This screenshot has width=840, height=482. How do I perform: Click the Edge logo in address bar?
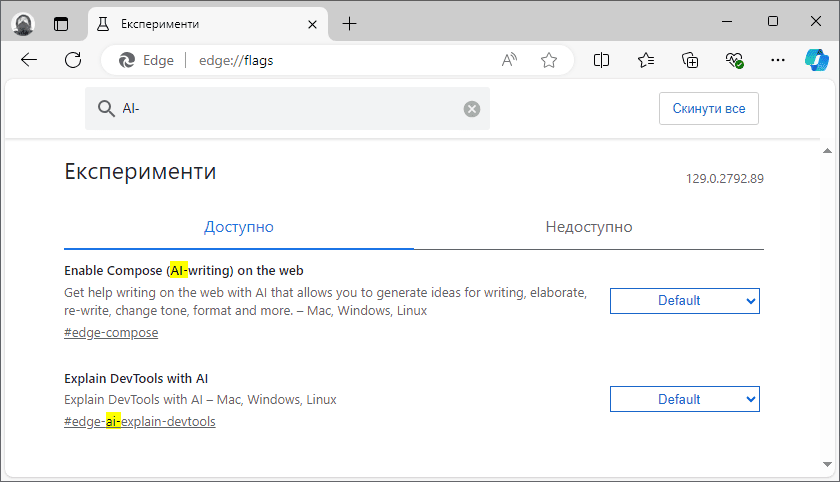(x=126, y=61)
